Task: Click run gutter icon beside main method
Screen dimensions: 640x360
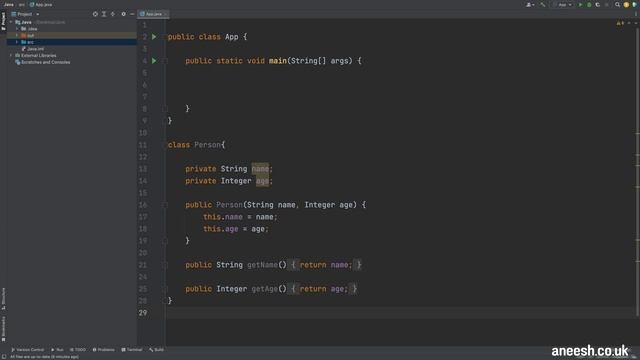Action: tap(154, 61)
